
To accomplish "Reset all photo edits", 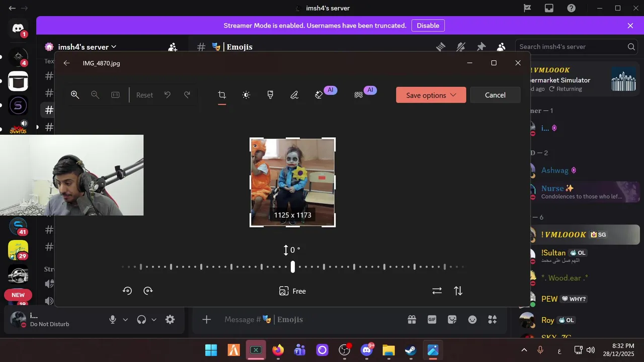I will pyautogui.click(x=144, y=95).
